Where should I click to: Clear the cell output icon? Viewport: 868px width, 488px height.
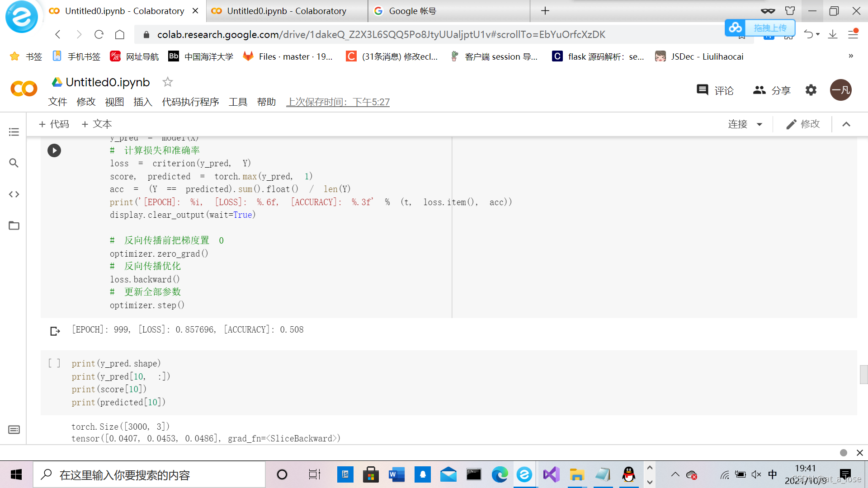pyautogui.click(x=55, y=331)
